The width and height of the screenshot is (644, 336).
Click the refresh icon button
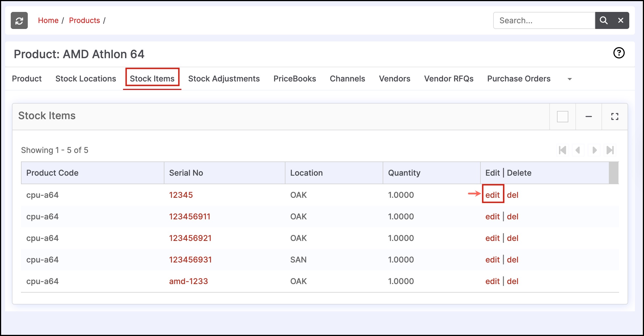click(x=19, y=20)
